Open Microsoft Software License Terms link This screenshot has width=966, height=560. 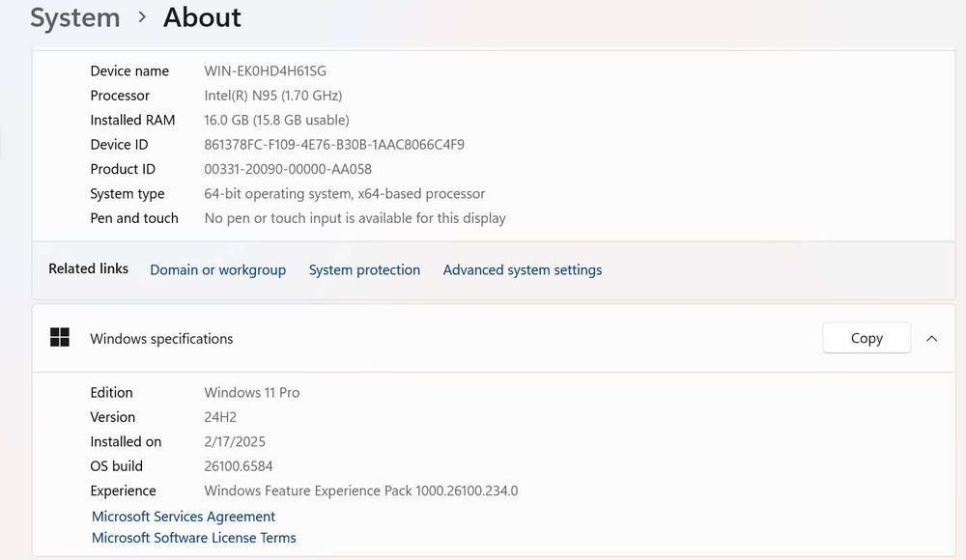(x=193, y=538)
